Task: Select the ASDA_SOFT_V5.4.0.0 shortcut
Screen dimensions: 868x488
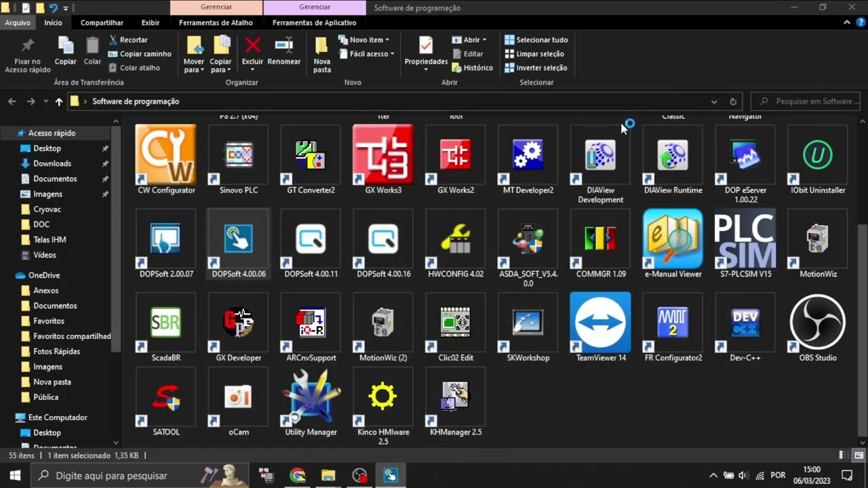Action: pos(528,249)
